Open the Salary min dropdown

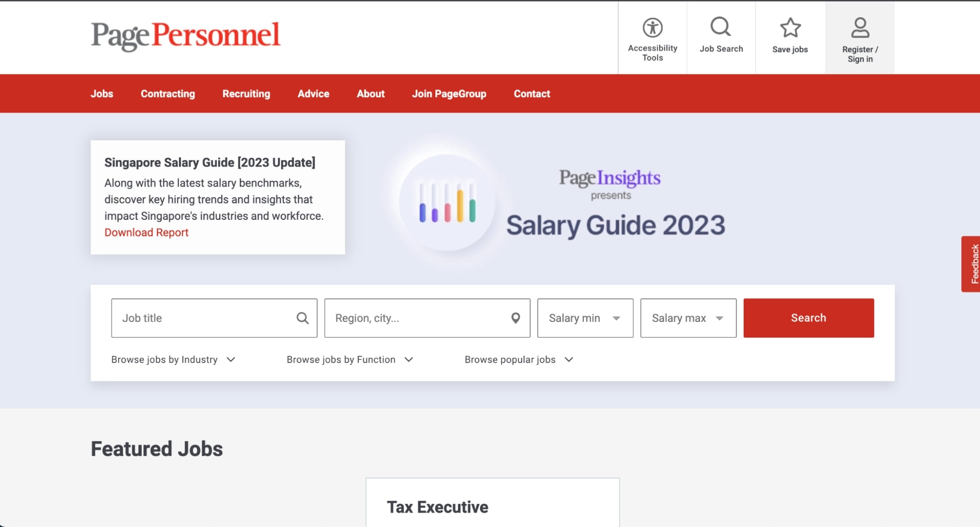[x=585, y=318]
